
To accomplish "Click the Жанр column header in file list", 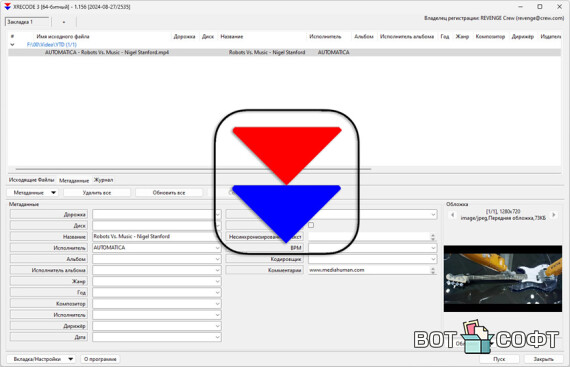I will pyautogui.click(x=462, y=36).
